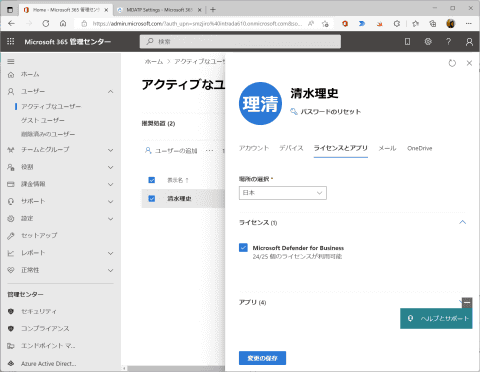Open the browser more options menu
Viewport: 480px width, 372px height.
click(469, 24)
